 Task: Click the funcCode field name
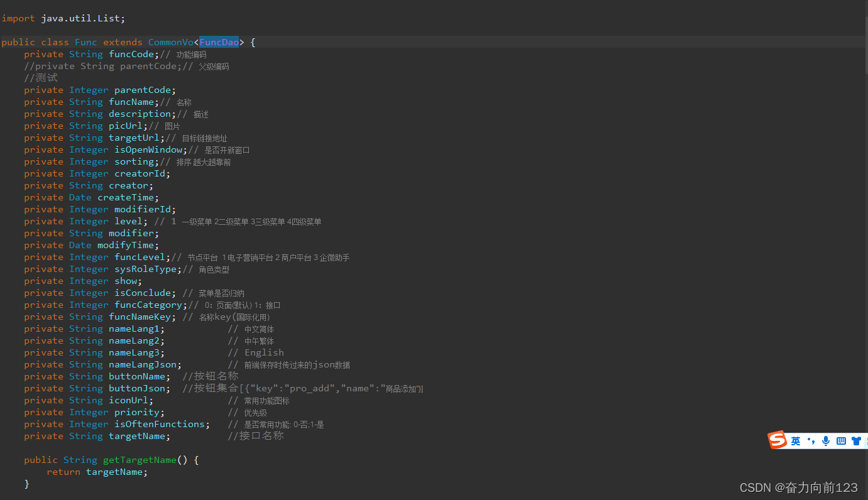pyautogui.click(x=131, y=54)
